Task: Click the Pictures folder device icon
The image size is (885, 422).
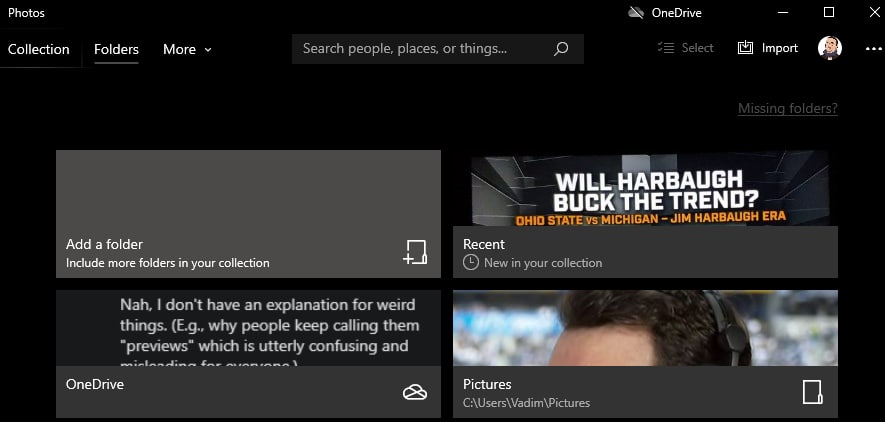Action: tap(812, 392)
